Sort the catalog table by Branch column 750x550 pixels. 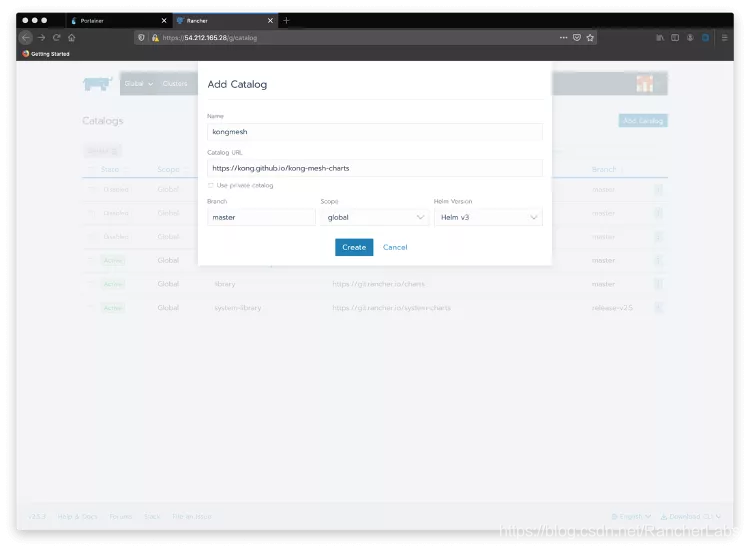(607, 169)
